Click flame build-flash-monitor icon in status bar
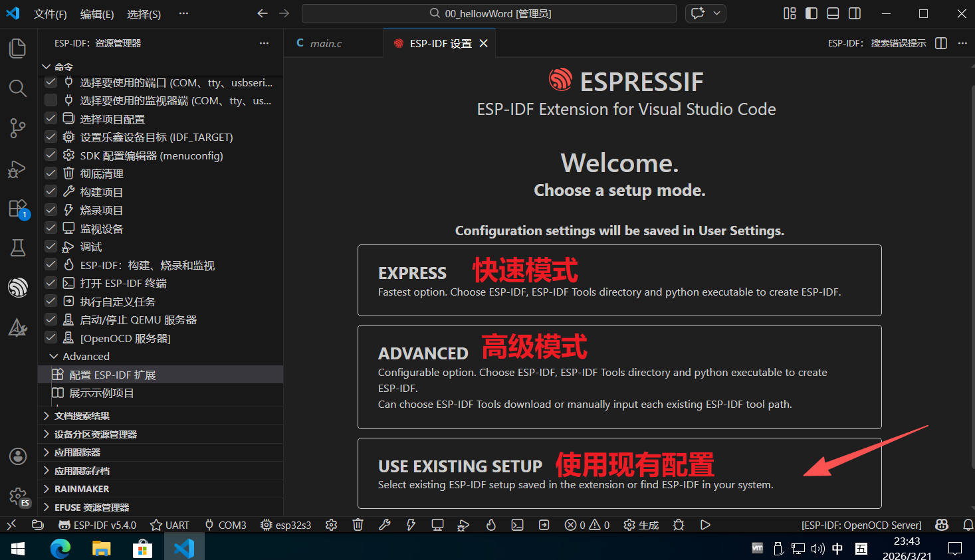Image resolution: width=975 pixels, height=560 pixels. point(490,525)
